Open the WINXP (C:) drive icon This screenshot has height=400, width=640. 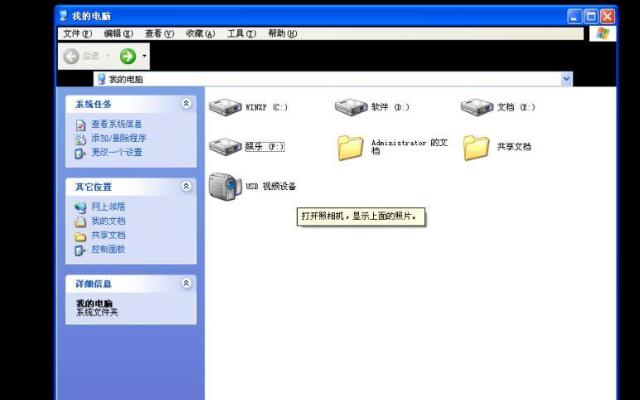pyautogui.click(x=225, y=107)
